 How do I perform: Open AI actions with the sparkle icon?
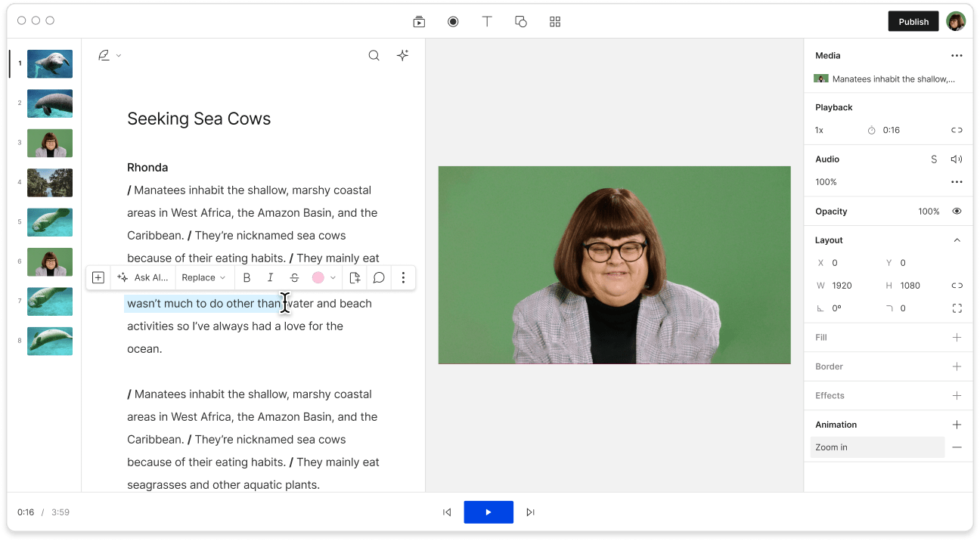coord(403,55)
